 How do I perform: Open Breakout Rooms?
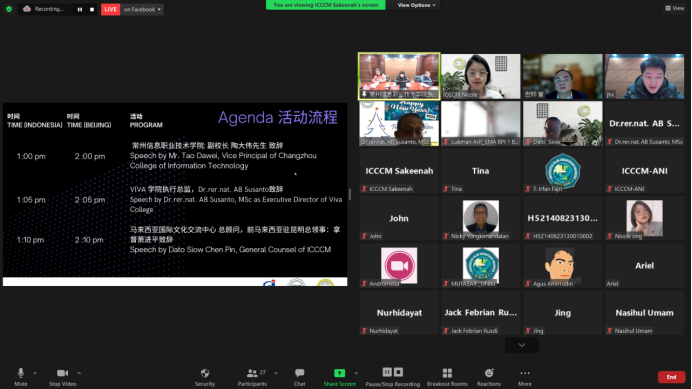point(447,377)
